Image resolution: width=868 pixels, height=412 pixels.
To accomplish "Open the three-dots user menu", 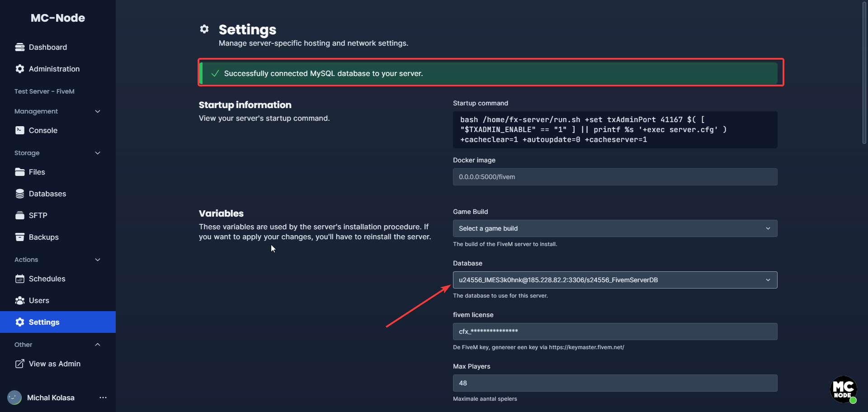I will (x=103, y=398).
